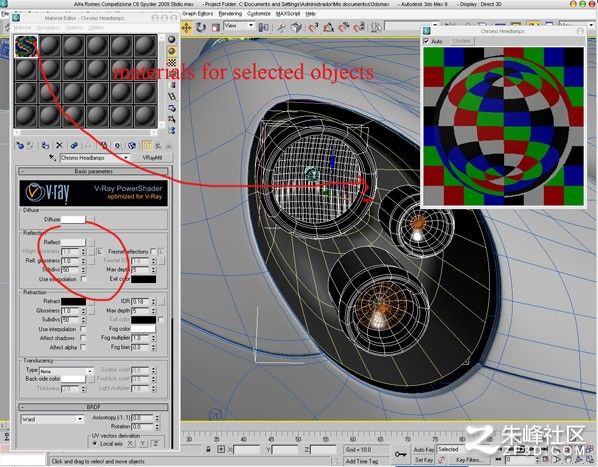Select the Select and Rotate tool
598x467 pixels.
point(201,27)
